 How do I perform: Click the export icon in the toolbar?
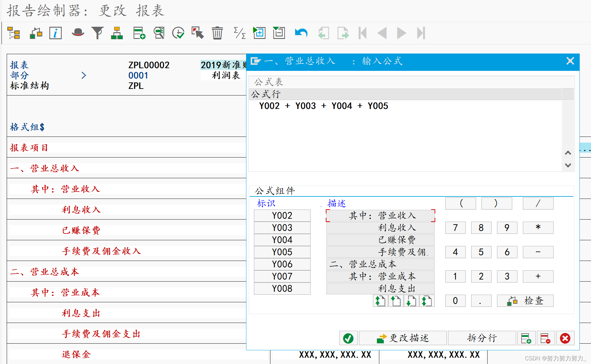343,33
